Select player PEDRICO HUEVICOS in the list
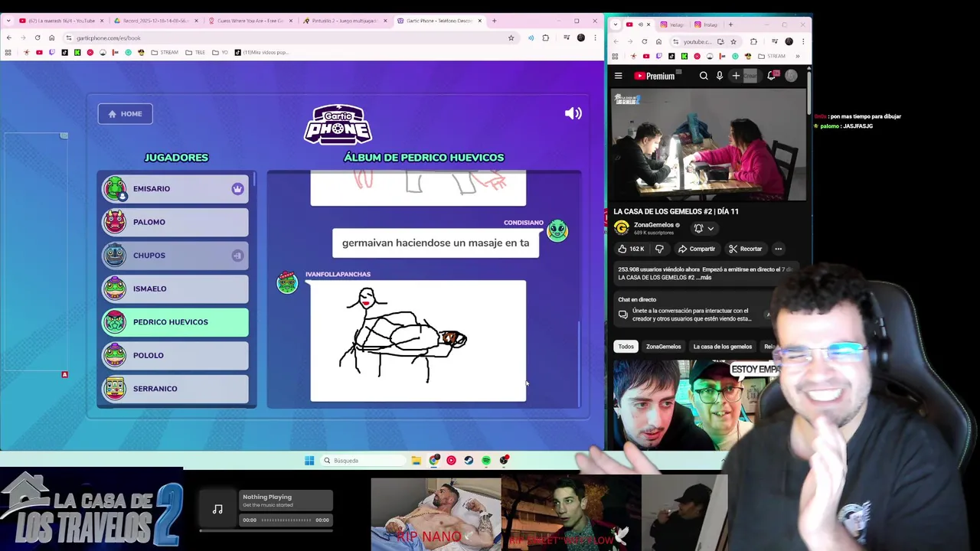980x551 pixels. pyautogui.click(x=175, y=322)
